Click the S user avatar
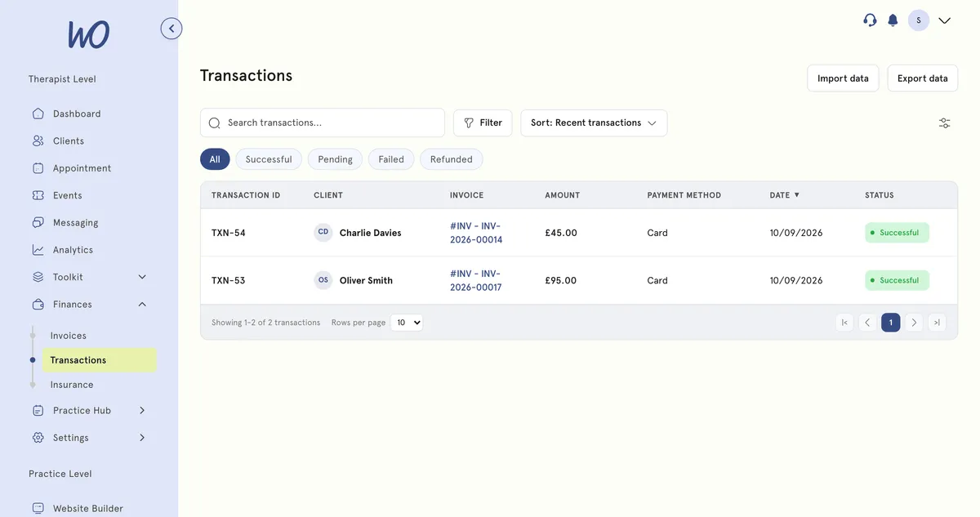This screenshot has width=980, height=517. 919,20
